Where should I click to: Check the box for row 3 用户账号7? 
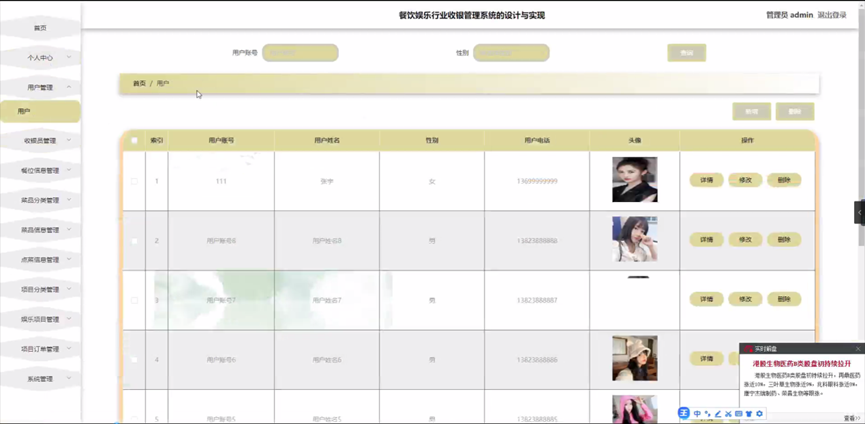pos(134,300)
